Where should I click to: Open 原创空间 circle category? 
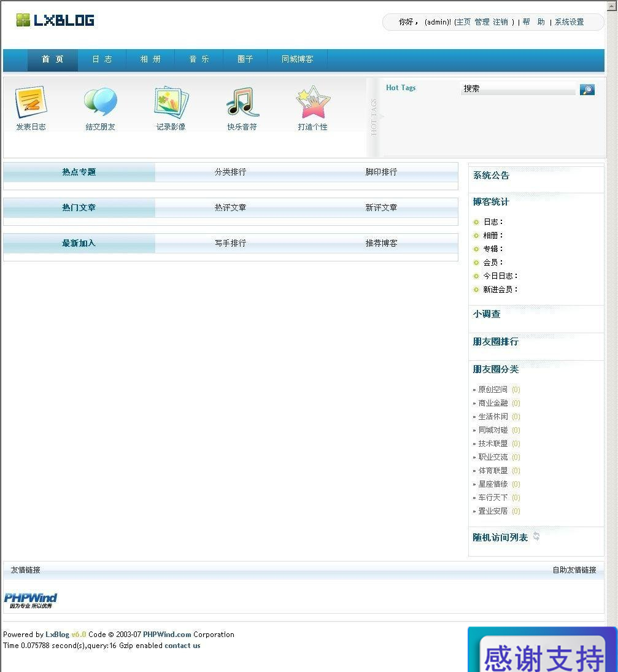point(493,390)
